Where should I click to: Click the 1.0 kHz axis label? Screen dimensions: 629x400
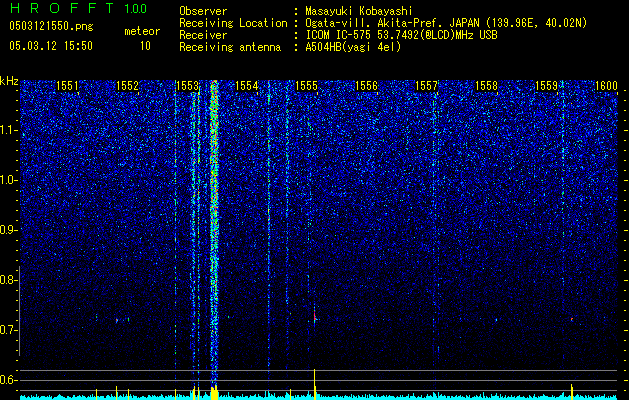(x=9, y=180)
